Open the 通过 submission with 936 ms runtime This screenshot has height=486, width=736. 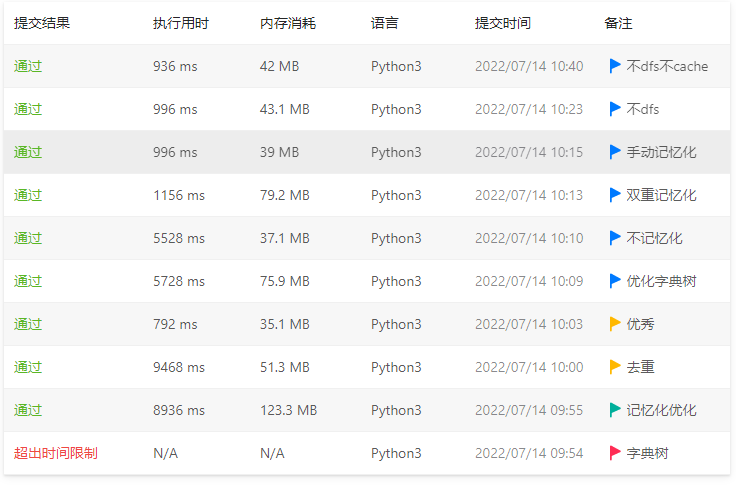[x=28, y=66]
